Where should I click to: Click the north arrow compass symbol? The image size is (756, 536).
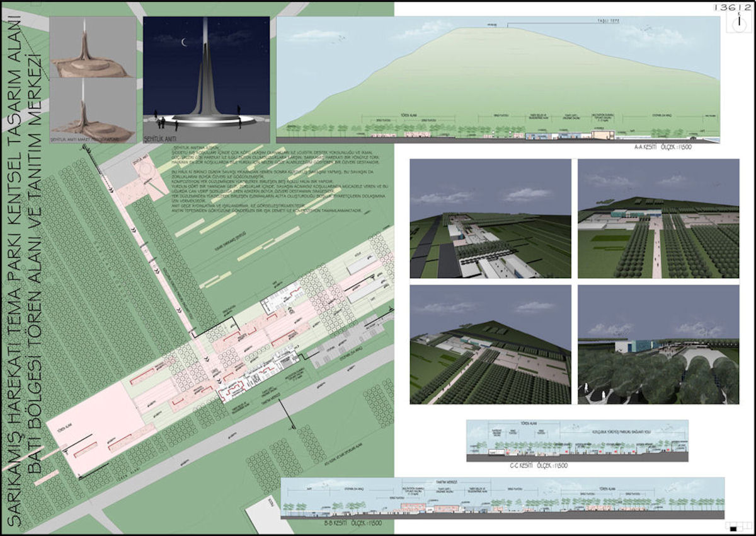(738, 23)
